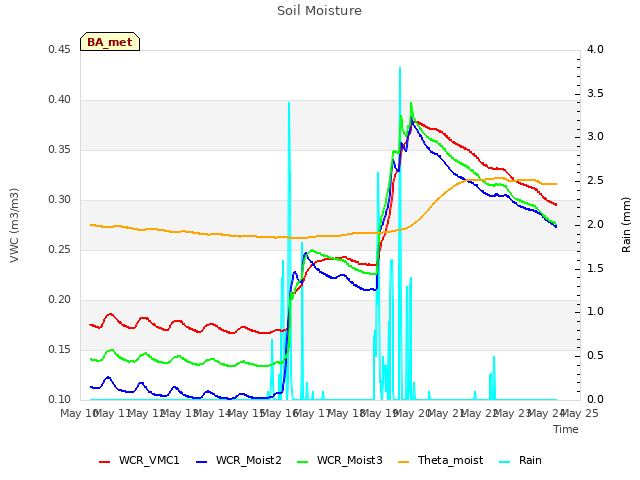Image resolution: width=640 pixels, height=480 pixels.
Task: Click the May 10 x-axis label
Action: 78,413
